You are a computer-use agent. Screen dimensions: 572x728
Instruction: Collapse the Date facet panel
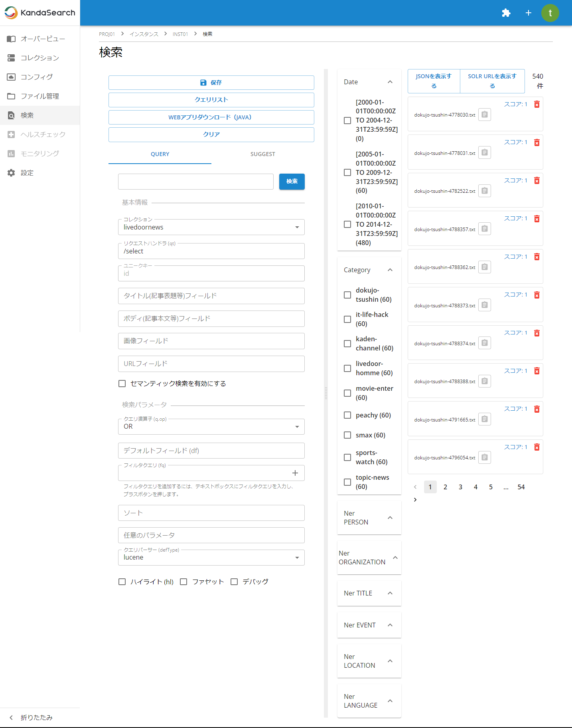390,82
